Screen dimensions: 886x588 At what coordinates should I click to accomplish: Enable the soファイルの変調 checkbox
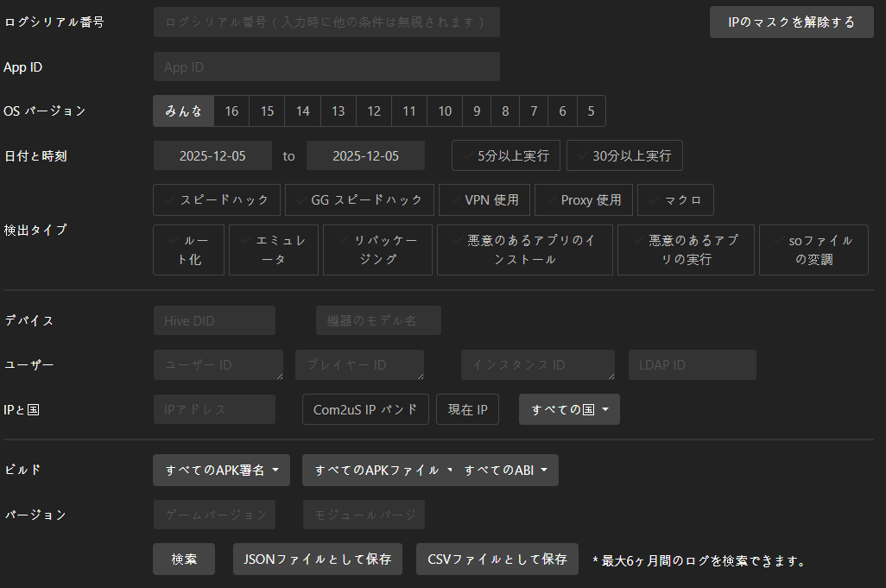click(x=813, y=250)
